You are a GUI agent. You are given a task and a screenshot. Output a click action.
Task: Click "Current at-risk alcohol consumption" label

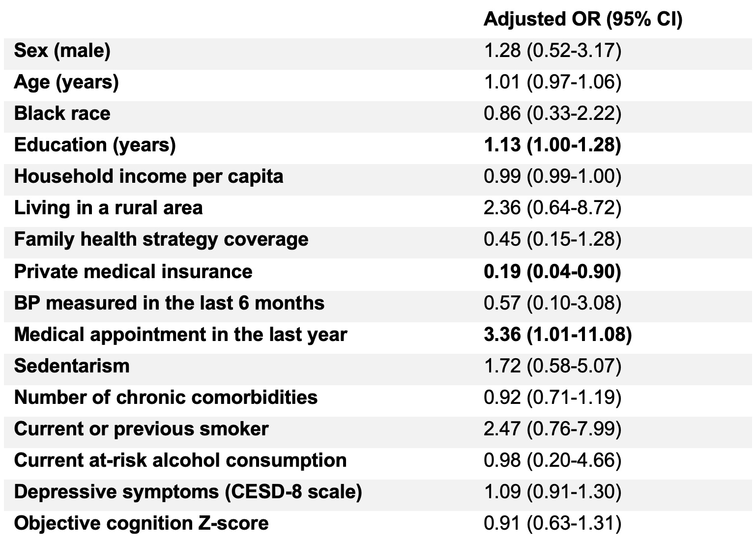click(x=180, y=460)
